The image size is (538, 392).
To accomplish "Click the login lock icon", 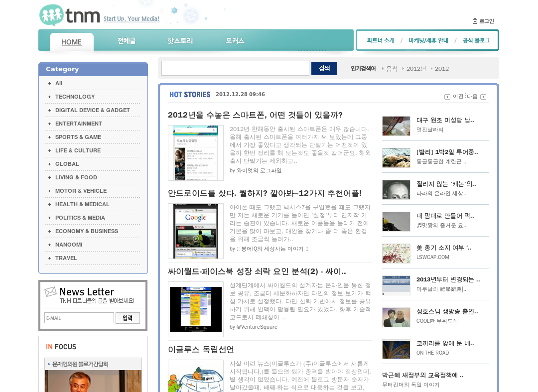I will point(475,21).
